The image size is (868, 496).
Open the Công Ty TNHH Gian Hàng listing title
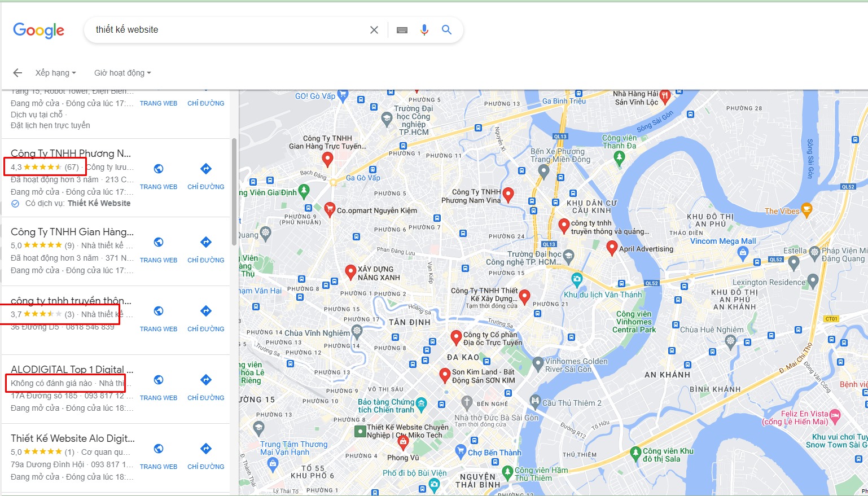click(x=72, y=232)
